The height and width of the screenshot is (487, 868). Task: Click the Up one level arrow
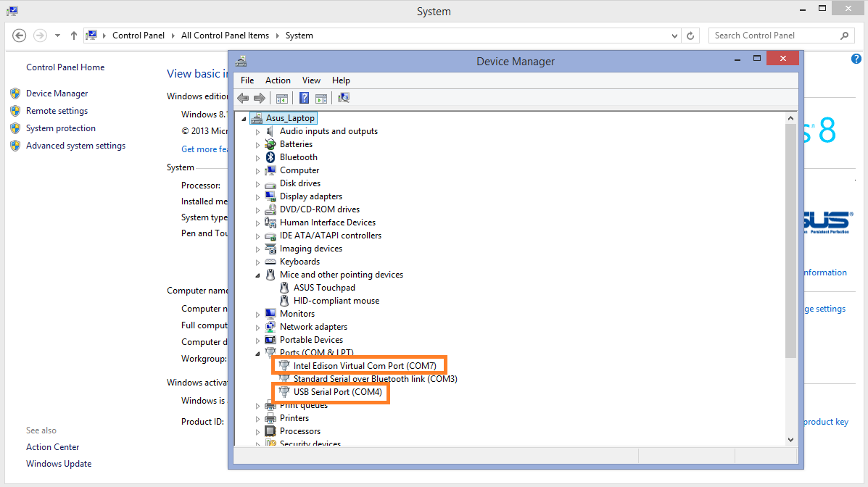click(x=74, y=36)
